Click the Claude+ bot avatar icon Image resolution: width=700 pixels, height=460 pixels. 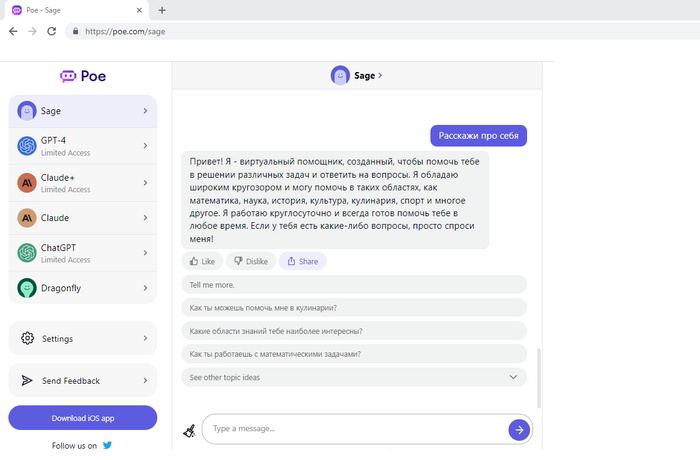click(x=27, y=183)
